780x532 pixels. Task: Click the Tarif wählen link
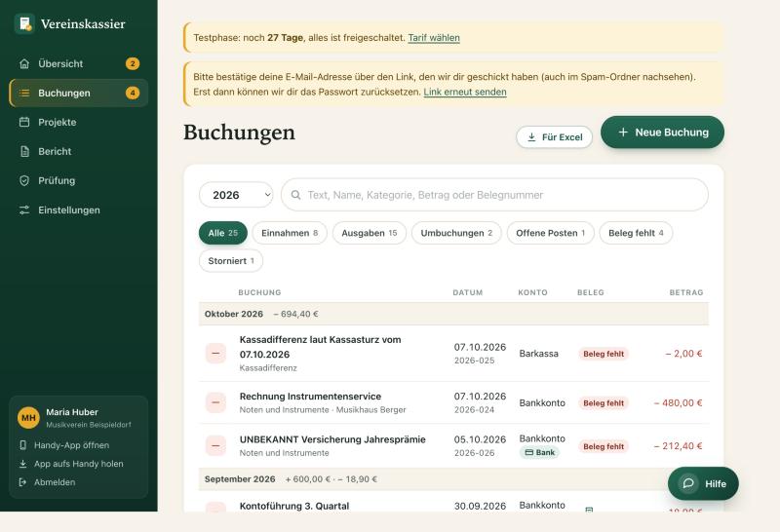pyautogui.click(x=434, y=38)
